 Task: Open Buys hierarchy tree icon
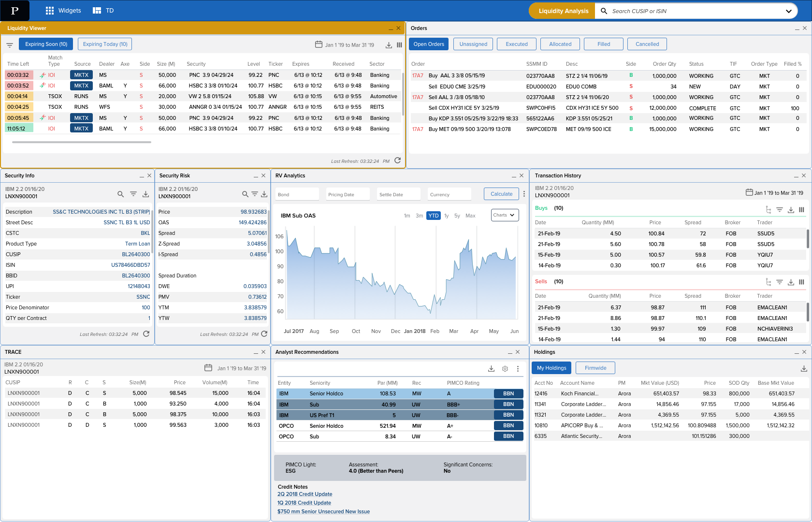(x=768, y=210)
